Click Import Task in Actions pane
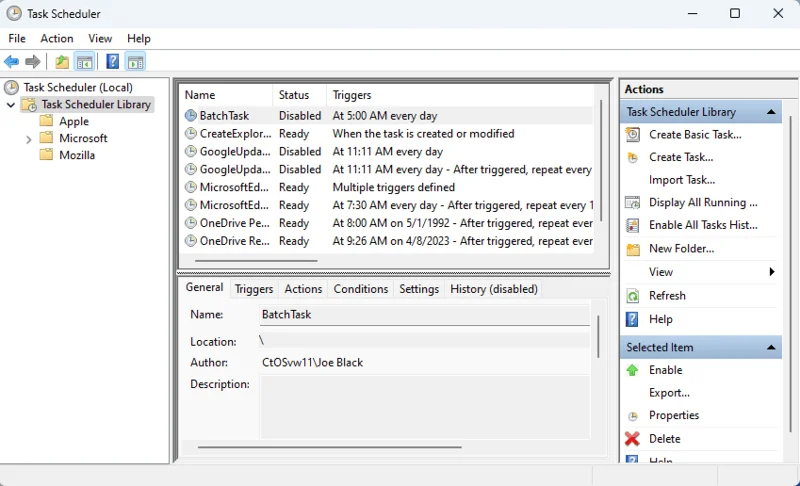This screenshot has height=486, width=800. [x=681, y=180]
